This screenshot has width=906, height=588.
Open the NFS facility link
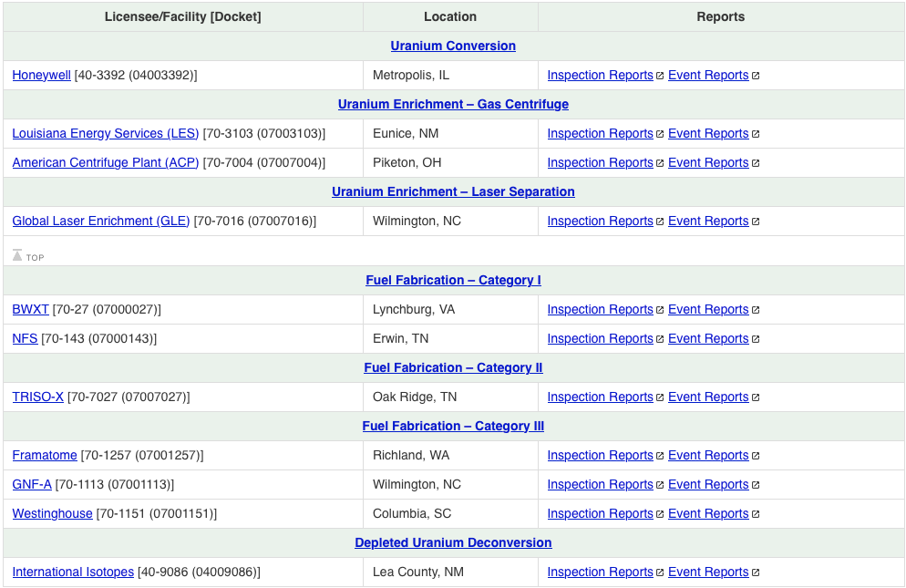(x=25, y=338)
